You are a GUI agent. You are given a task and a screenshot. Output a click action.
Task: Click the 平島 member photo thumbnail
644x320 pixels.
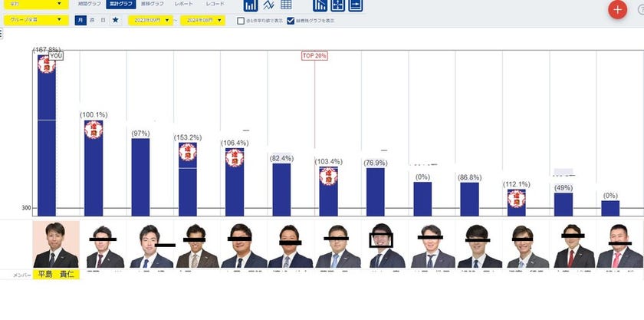[56, 245]
